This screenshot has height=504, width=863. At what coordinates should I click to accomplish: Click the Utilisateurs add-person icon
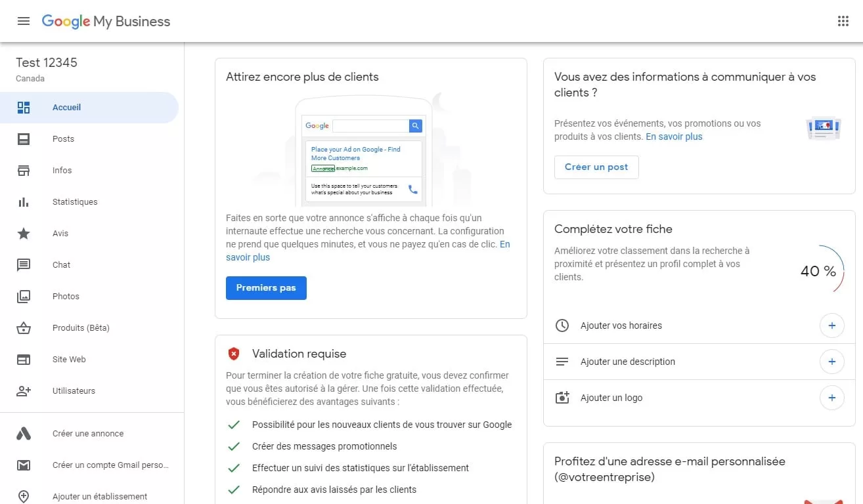pos(24,391)
